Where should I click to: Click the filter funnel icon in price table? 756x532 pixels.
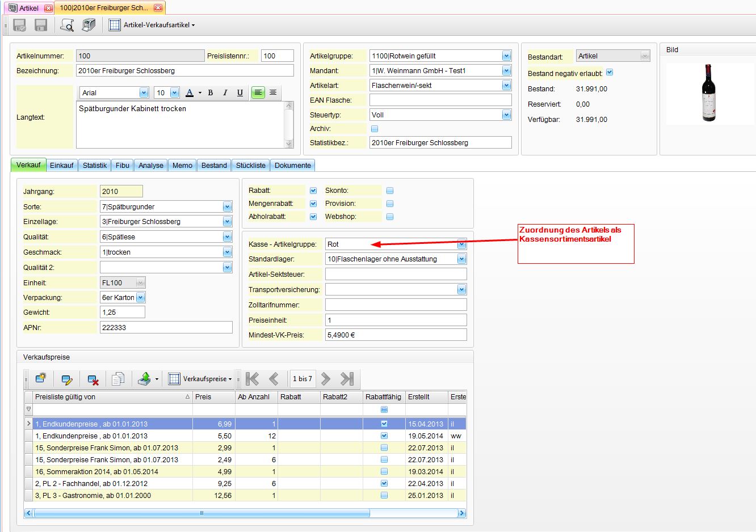click(29, 409)
